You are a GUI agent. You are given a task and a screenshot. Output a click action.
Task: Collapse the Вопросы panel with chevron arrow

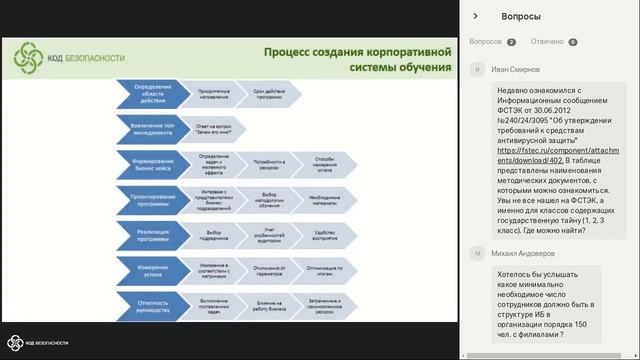point(476,16)
